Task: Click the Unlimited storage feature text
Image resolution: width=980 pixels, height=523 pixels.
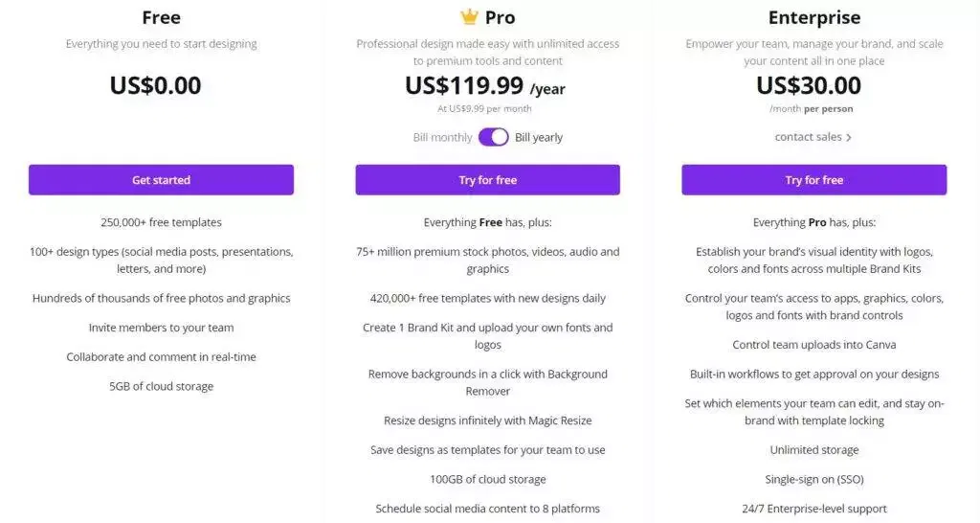Action: point(813,450)
